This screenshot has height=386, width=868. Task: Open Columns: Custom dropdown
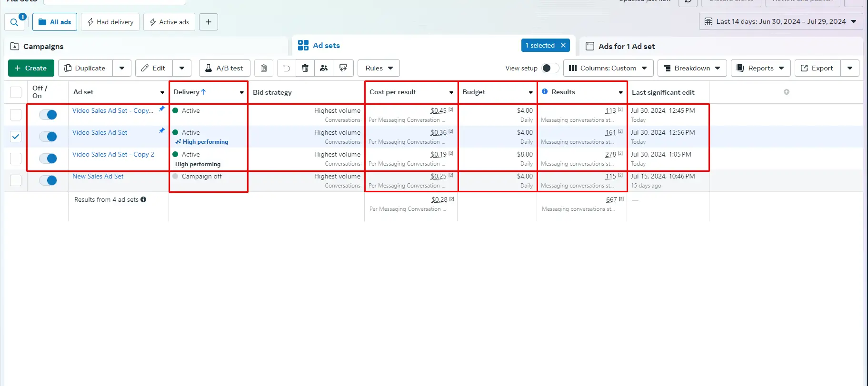tap(609, 68)
